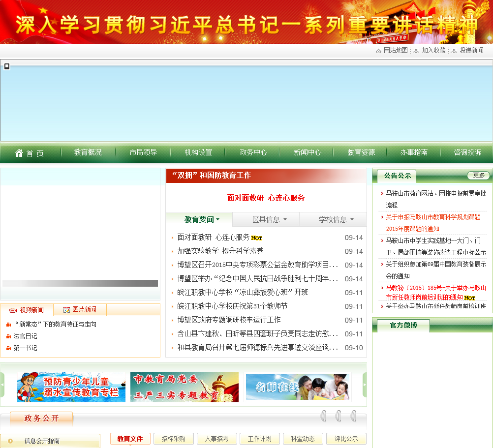Click the 公告公示 panel title tab
This screenshot has height=448, width=493.
click(398, 176)
